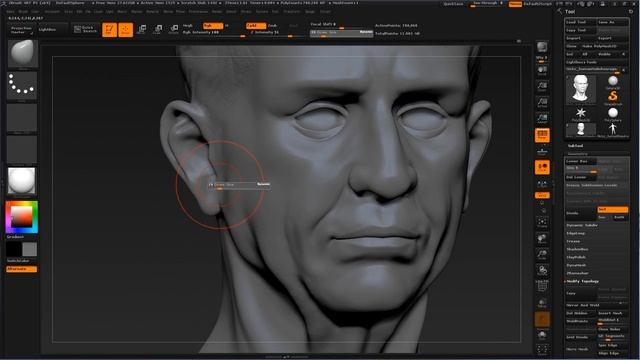Screen dimensions: 640x360
Task: Toggle PolyFrame Line Fill display
Action: coord(542,287)
